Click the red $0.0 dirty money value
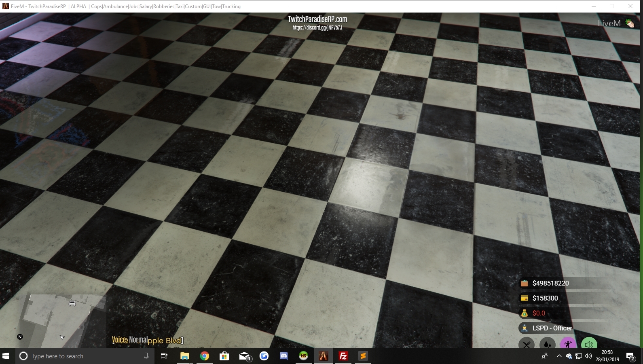Screen dimensions: 643x364 point(539,313)
